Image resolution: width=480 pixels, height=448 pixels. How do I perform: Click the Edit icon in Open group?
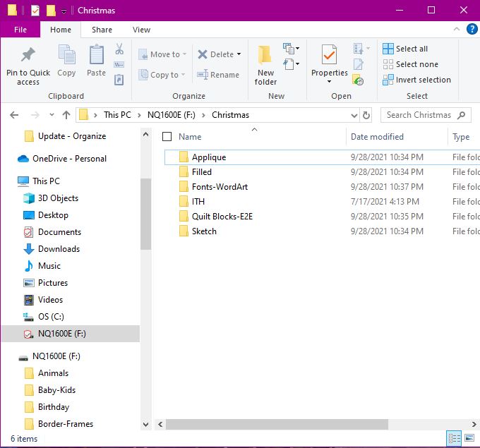pos(359,64)
